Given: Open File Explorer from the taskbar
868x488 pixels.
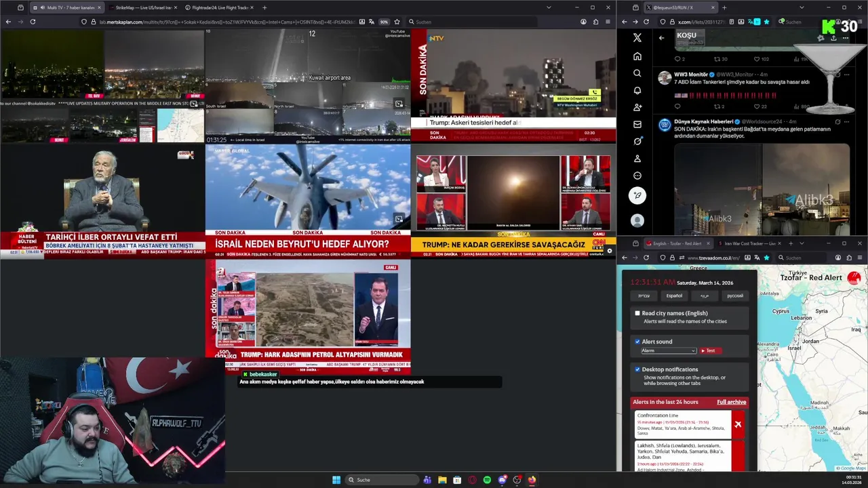Looking at the screenshot, I should pos(442,480).
